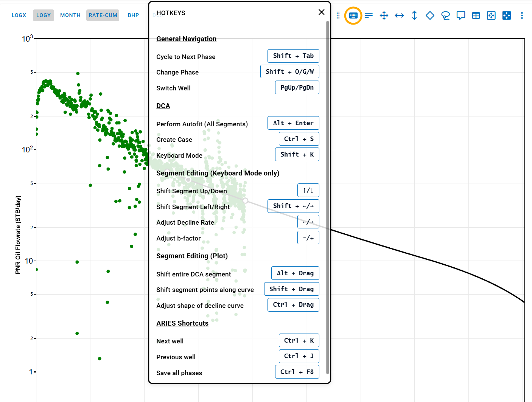This screenshot has height=402, width=532.
Task: Click the Ctrl + F8 hotkey button
Action: [x=297, y=372]
